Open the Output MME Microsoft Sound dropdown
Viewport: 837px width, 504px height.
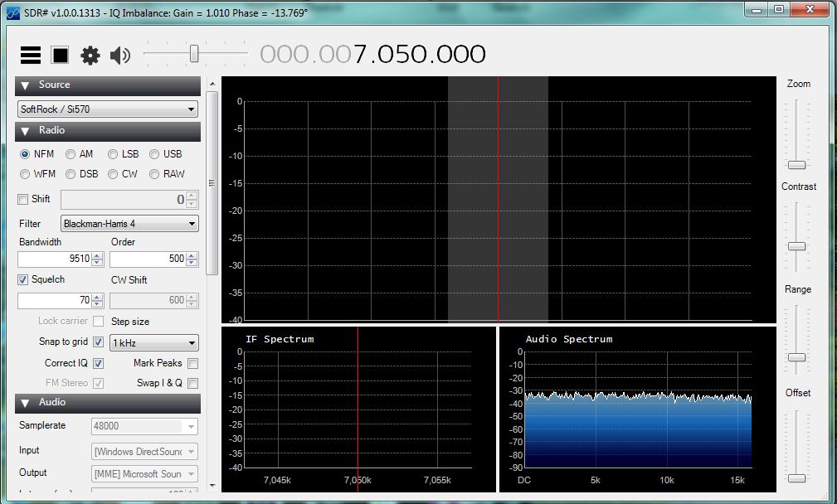point(144,474)
